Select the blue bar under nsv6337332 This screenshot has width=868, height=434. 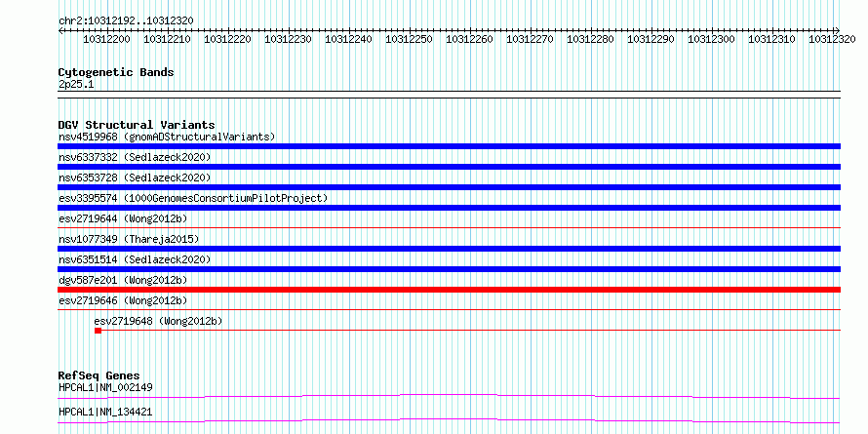[x=449, y=167]
